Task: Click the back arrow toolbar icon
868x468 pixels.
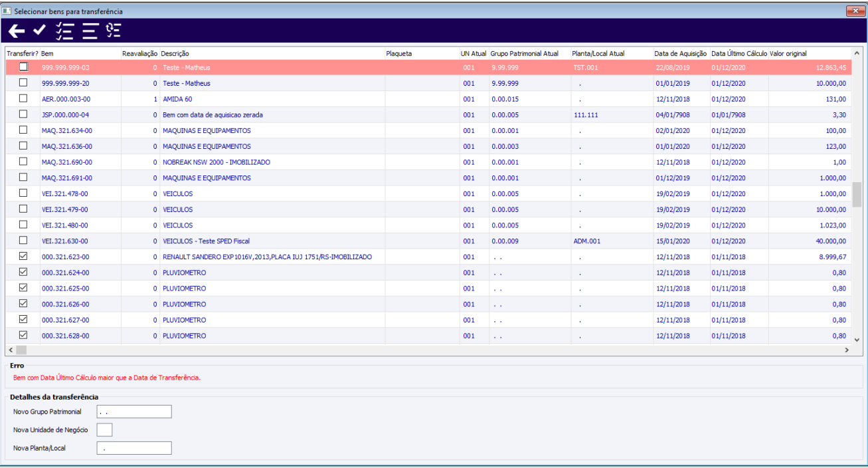Action: coord(17,30)
